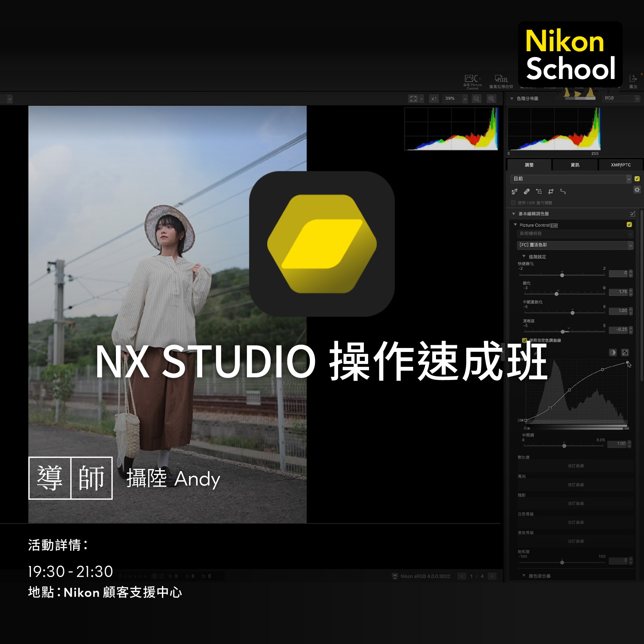Screen dimensions: 644x644
Task: Click the zoom out magnifier icon
Action: [476, 99]
